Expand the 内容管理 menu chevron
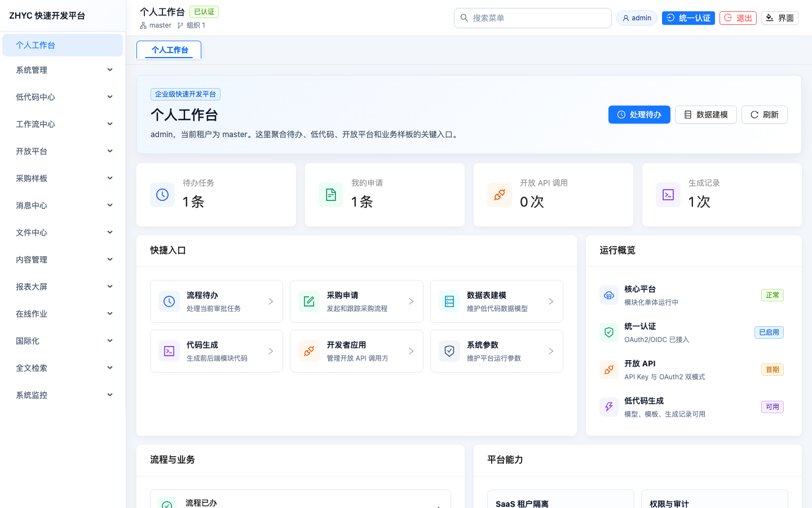This screenshot has height=508, width=812. pos(110,260)
